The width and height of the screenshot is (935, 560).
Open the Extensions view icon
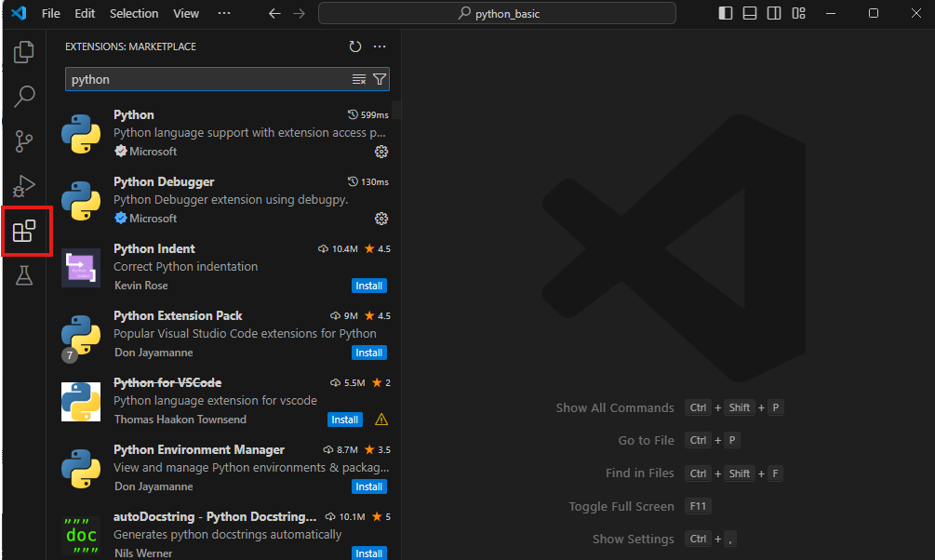click(x=24, y=231)
